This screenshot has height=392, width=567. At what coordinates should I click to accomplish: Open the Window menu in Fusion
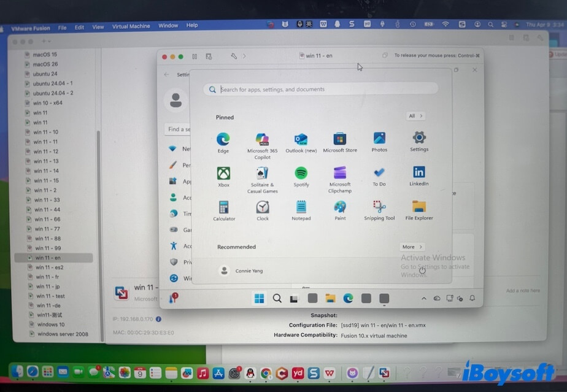tap(168, 25)
